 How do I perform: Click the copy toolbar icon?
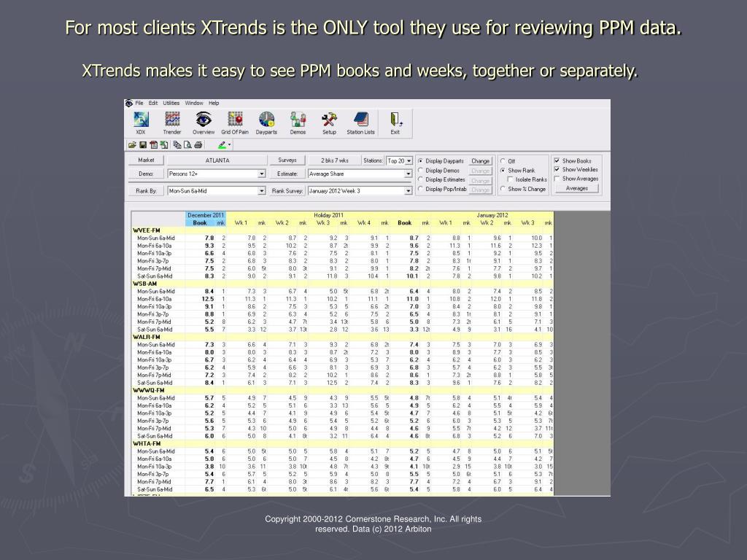pos(177,145)
